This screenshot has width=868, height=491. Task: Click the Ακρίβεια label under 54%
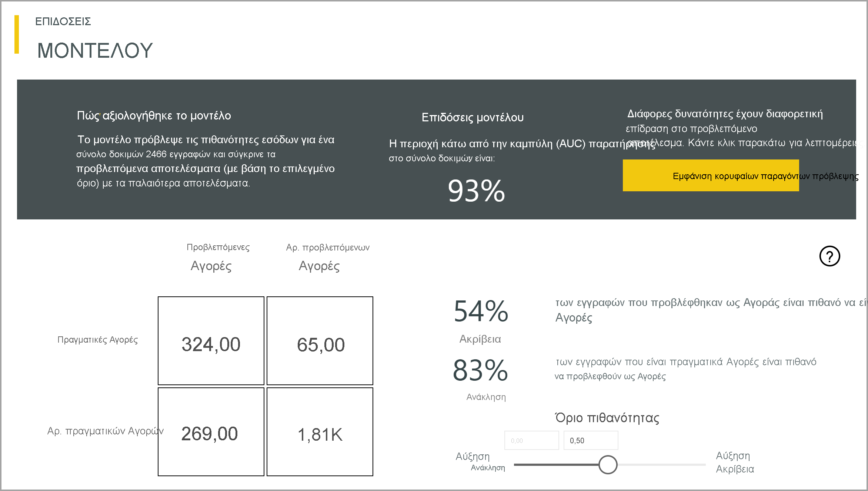480,339
